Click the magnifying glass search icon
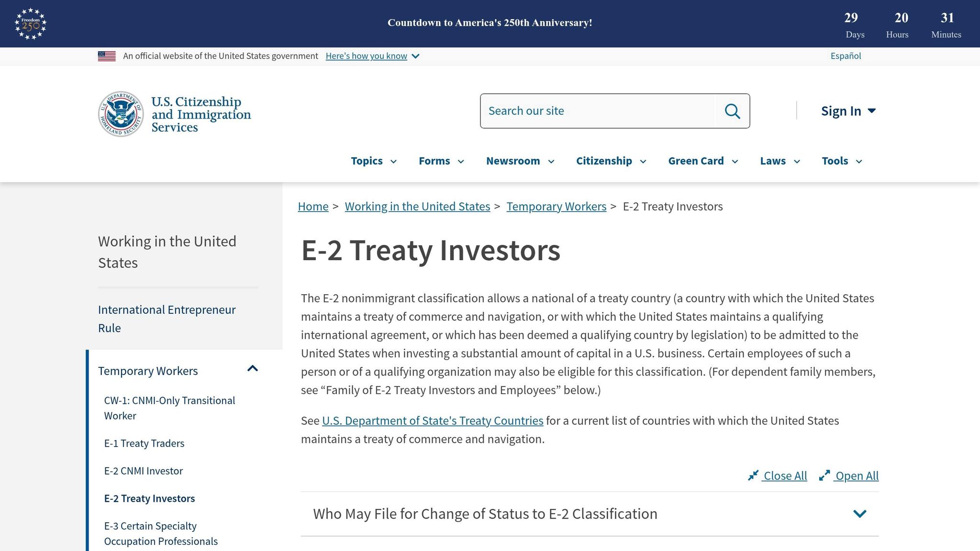 (x=732, y=111)
